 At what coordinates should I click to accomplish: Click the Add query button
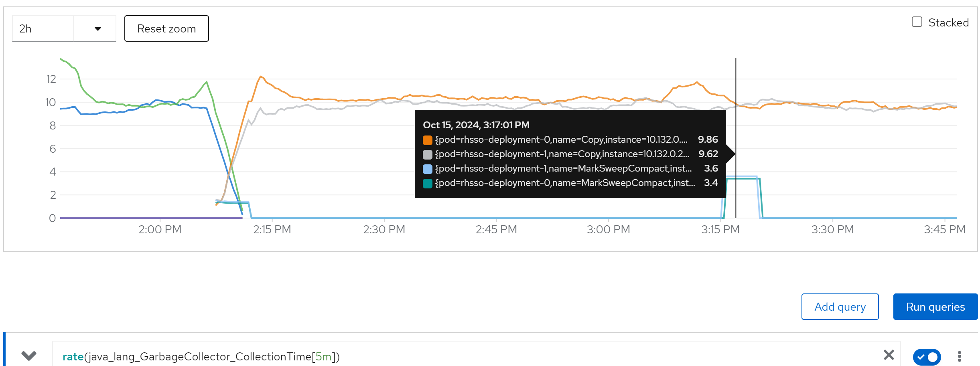[x=840, y=307]
